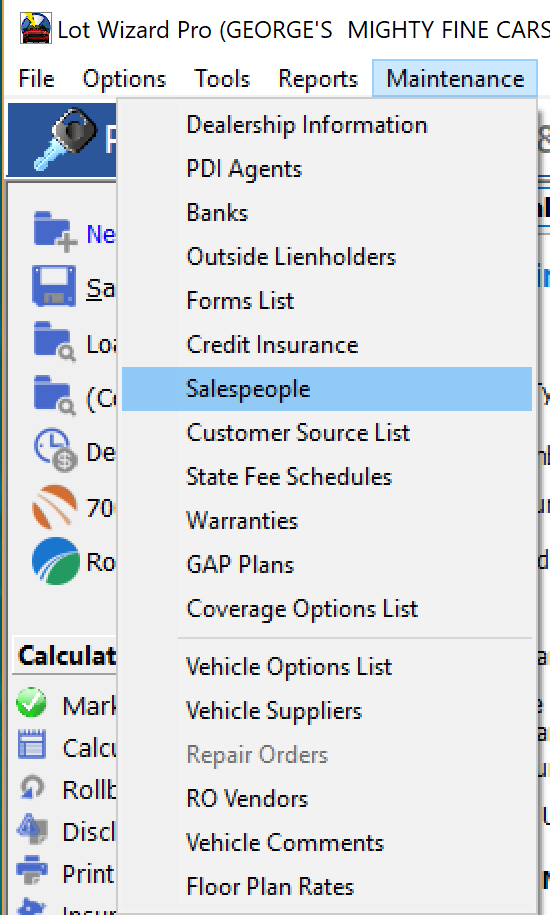Click the calendar Calcu icon
This screenshot has height=915, width=550.
point(31,745)
